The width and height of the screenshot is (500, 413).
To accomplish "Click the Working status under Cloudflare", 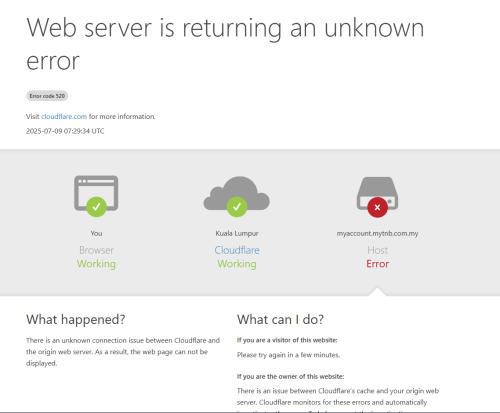I will point(237,264).
